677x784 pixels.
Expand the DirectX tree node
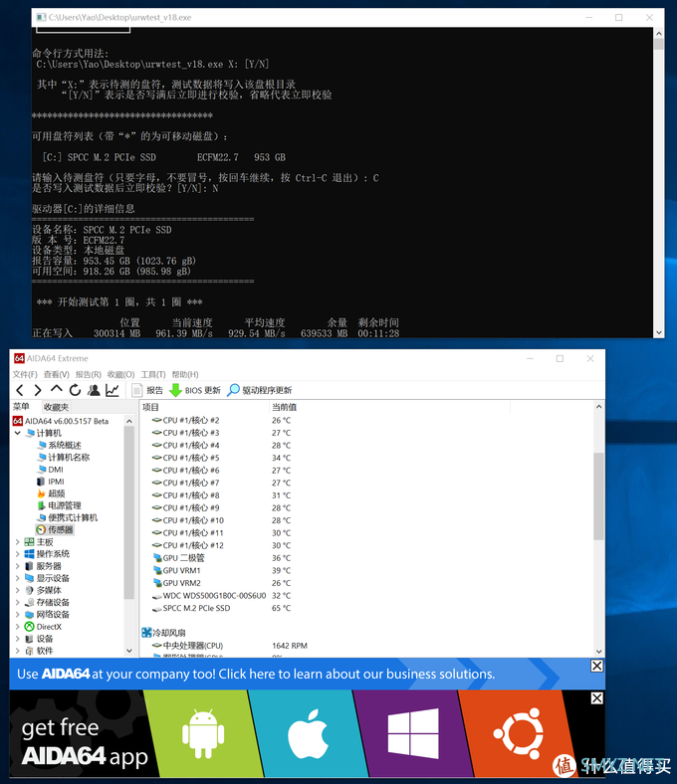[18, 627]
